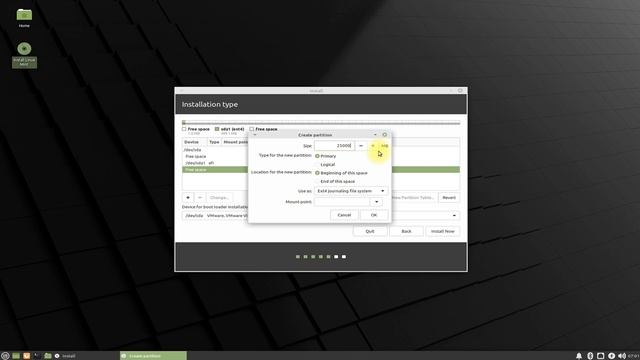This screenshot has width=640, height=360.
Task: Click the first Free space legend swatch
Action: (x=184, y=129)
